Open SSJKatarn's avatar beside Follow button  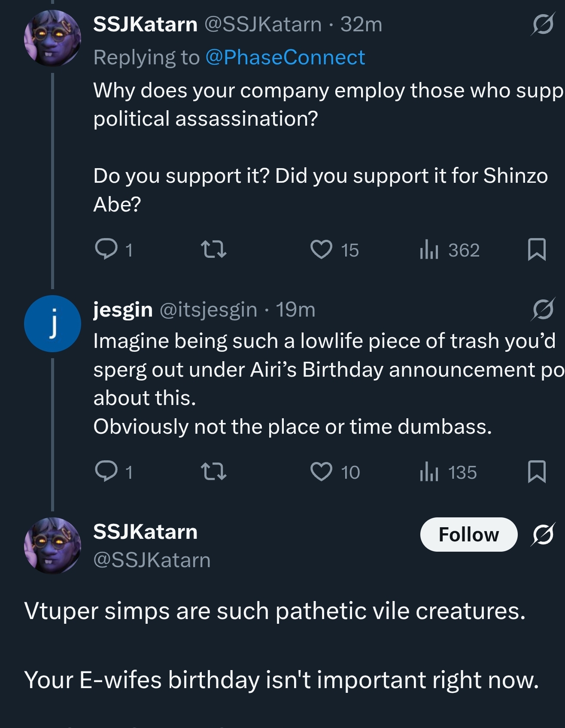pyautogui.click(x=52, y=546)
